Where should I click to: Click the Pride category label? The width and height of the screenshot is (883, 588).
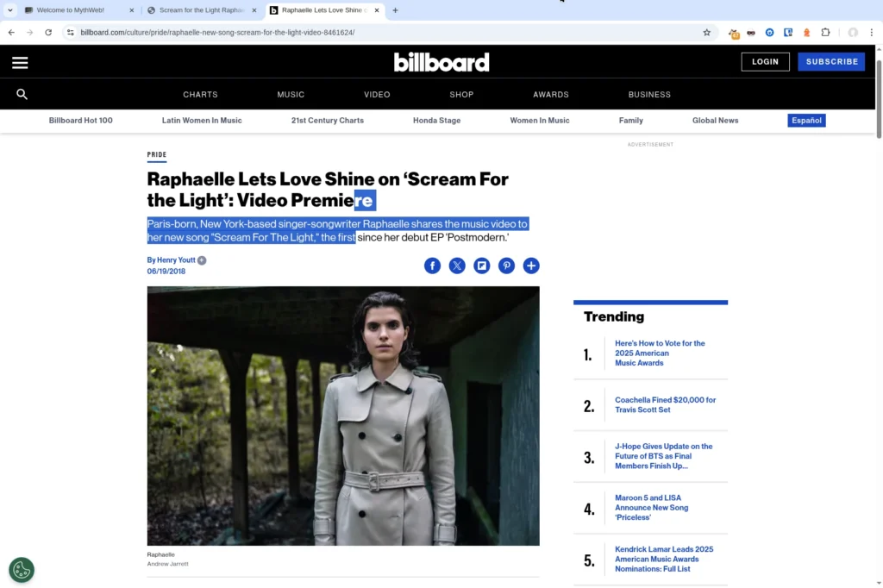(x=157, y=155)
